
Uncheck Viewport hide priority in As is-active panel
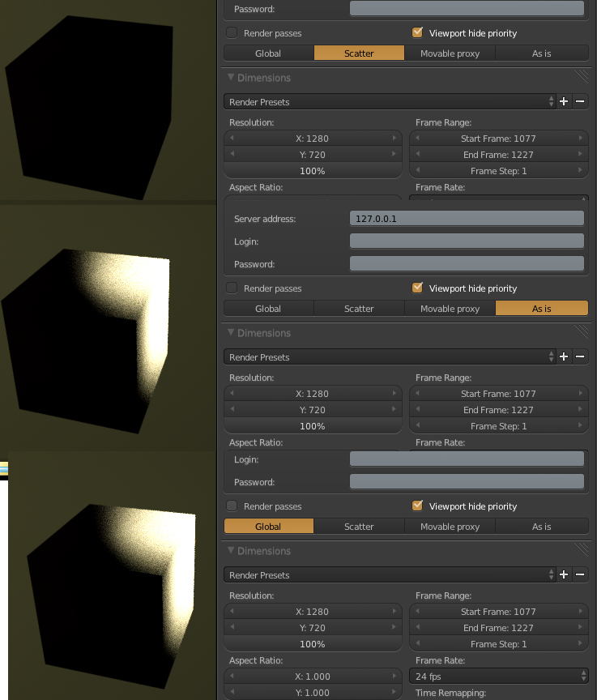pyautogui.click(x=418, y=288)
